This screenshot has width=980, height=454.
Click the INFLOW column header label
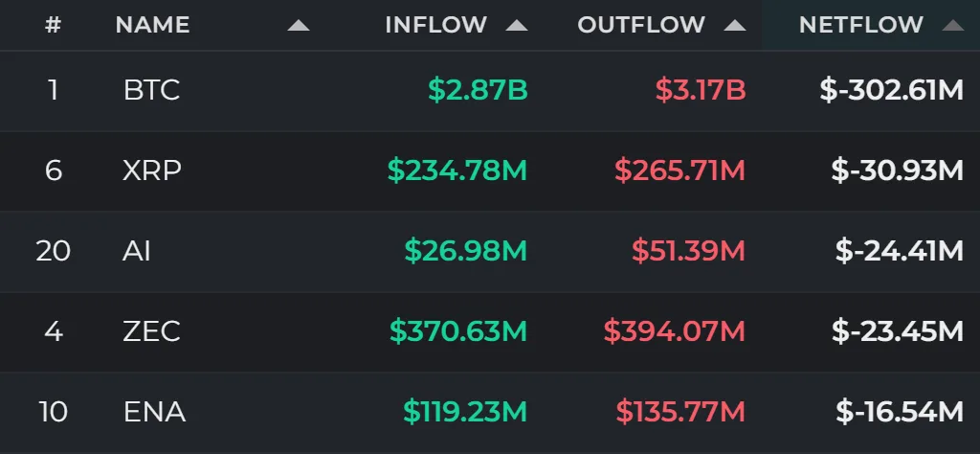[436, 25]
